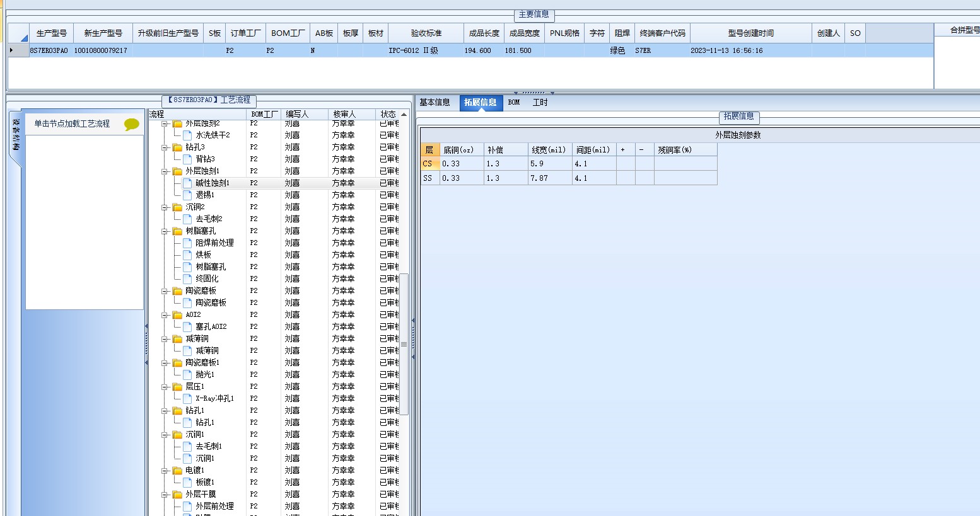Click the folder icon beside 外层蚀刻1
Screen dimensions: 980x516
point(178,171)
